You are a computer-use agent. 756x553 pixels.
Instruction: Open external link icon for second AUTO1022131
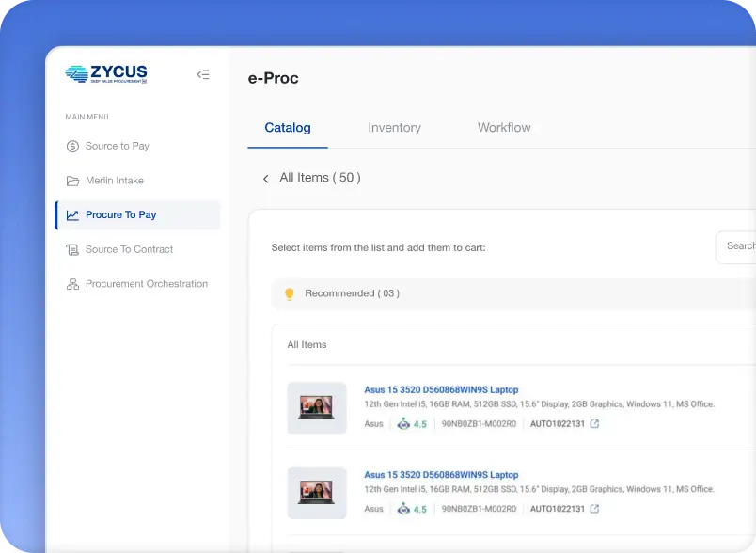tap(594, 509)
